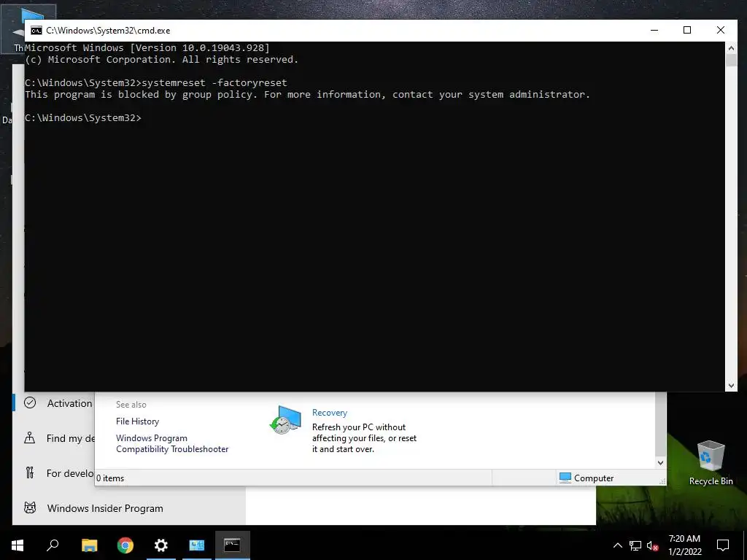This screenshot has width=747, height=560.
Task: Click the For developers tools icon
Action: coord(30,472)
